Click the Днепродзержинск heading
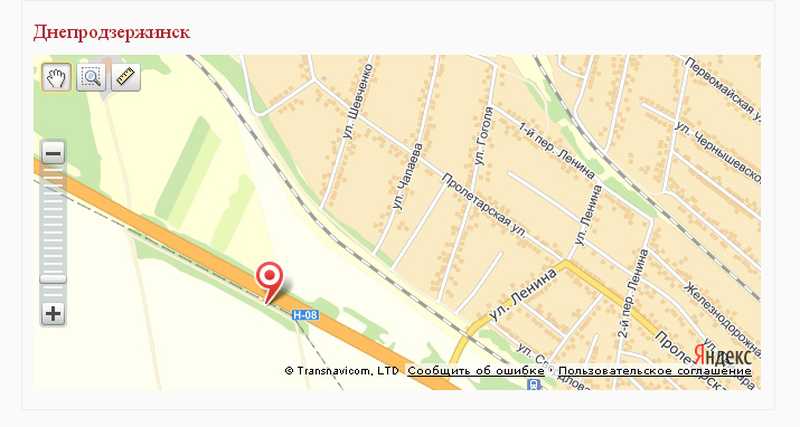Image resolution: width=800 pixels, height=427 pixels. point(111,32)
